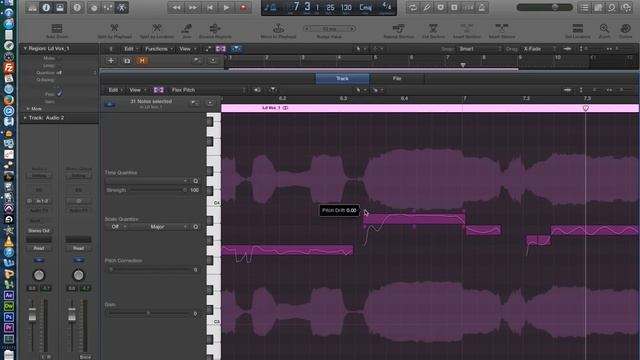Open the Snap Smart dropdown

pos(480,49)
